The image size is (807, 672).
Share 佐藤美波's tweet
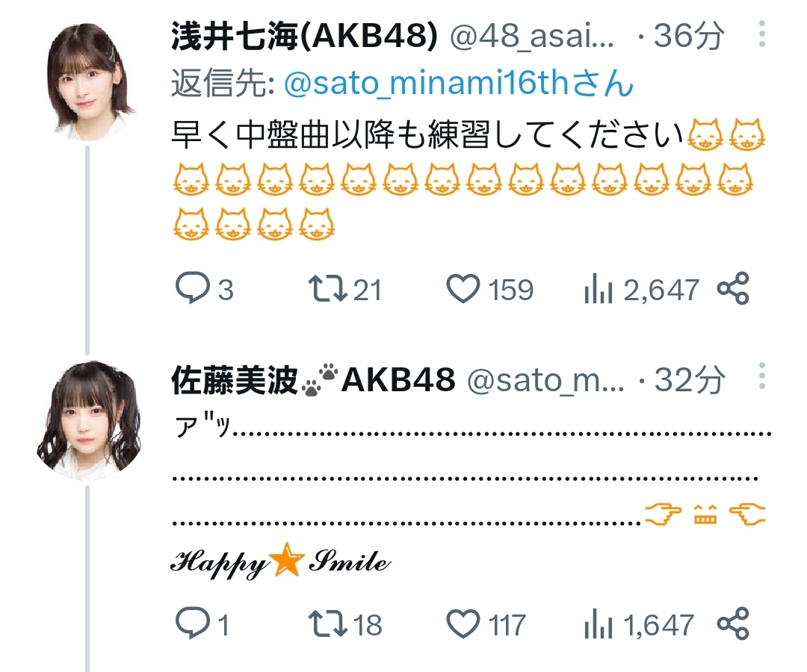click(733, 623)
